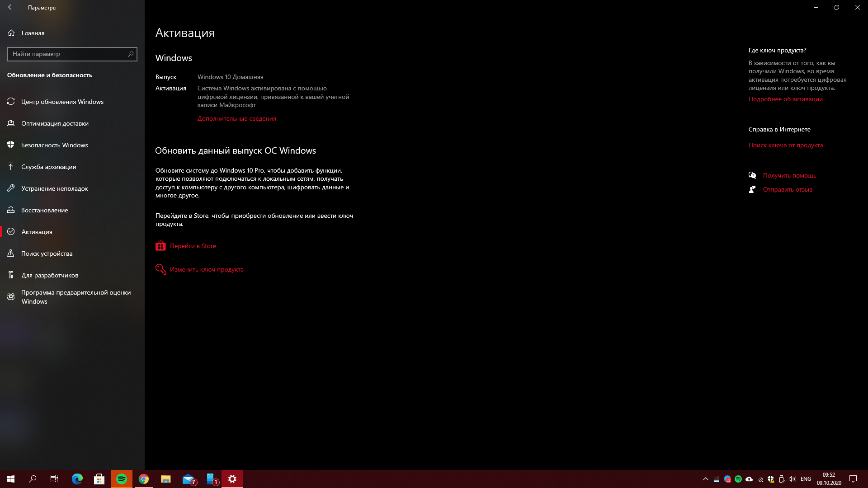The height and width of the screenshot is (488, 868).
Task: Open Программа предварительной оценки Windows
Action: point(72,297)
